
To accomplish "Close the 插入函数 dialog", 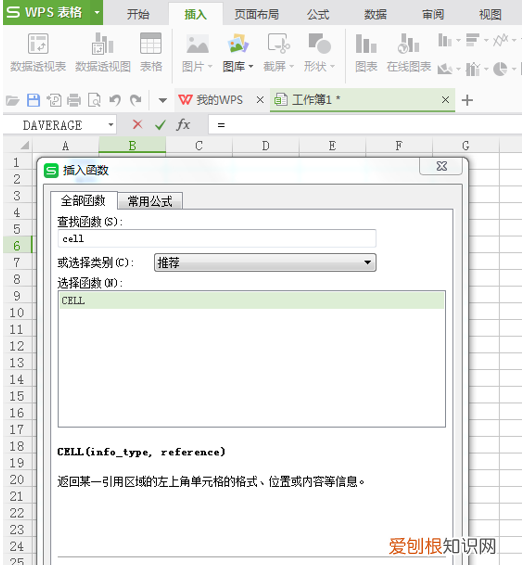I will coord(441,166).
